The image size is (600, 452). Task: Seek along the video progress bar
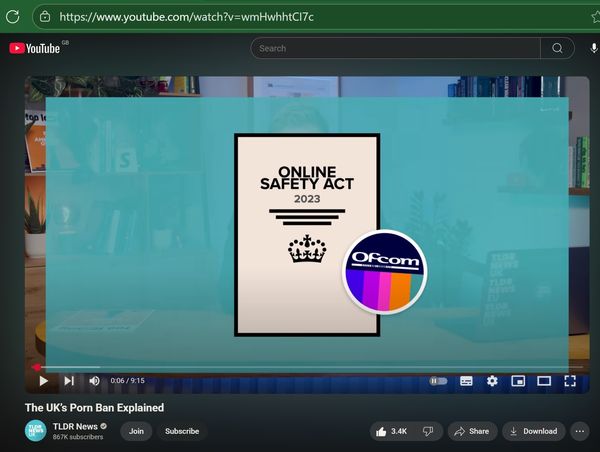pos(307,367)
